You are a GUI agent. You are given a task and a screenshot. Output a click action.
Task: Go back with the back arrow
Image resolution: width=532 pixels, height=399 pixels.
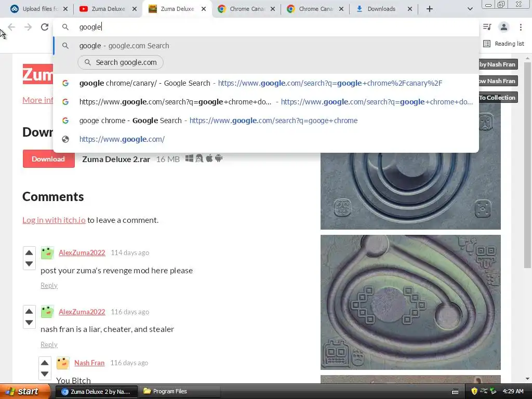[x=11, y=27]
